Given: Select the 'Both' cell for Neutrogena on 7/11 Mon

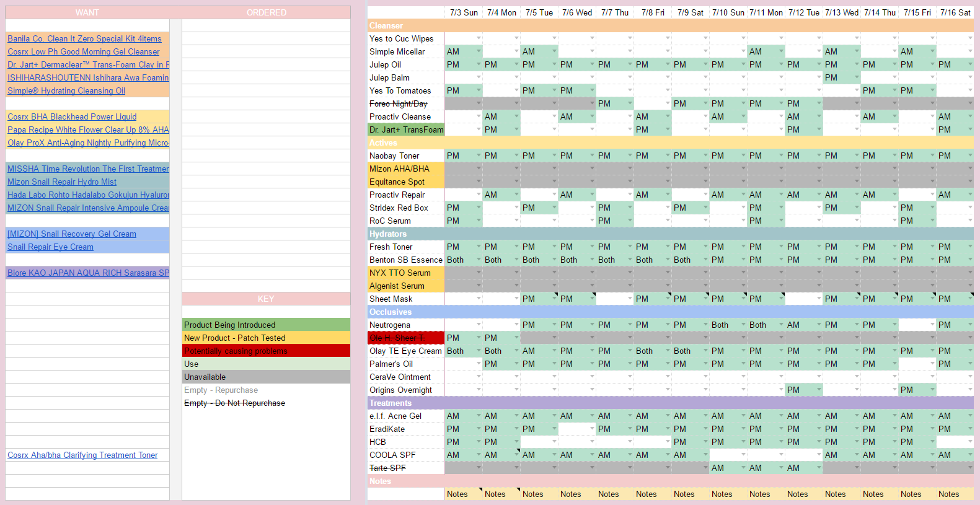Looking at the screenshot, I should (x=766, y=325).
